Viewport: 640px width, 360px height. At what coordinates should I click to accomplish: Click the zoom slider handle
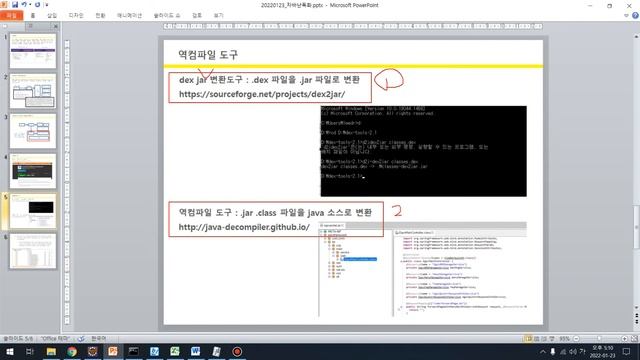coord(599,339)
